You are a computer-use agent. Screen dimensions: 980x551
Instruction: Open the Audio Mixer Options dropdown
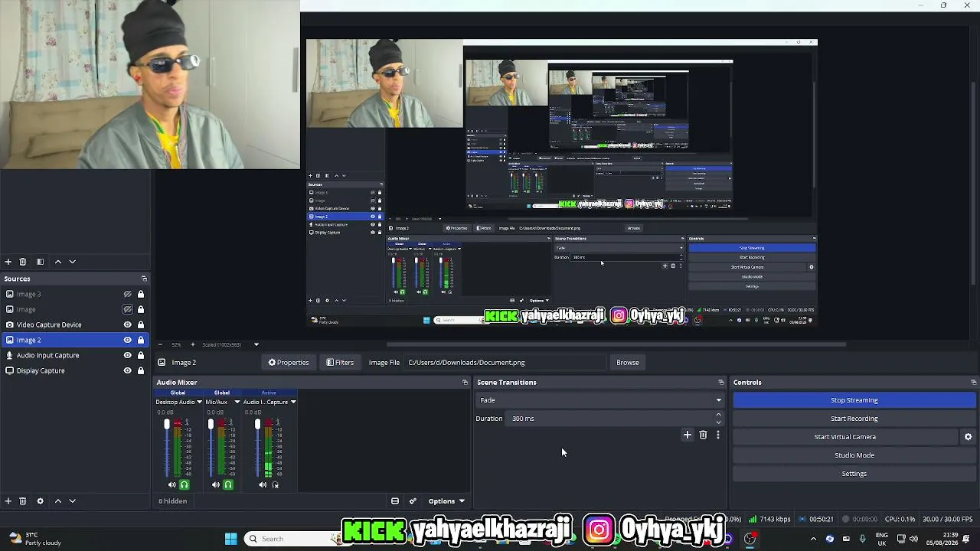click(446, 501)
